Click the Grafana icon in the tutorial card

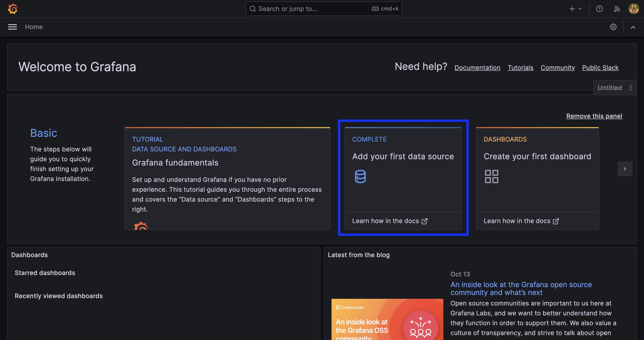click(141, 226)
